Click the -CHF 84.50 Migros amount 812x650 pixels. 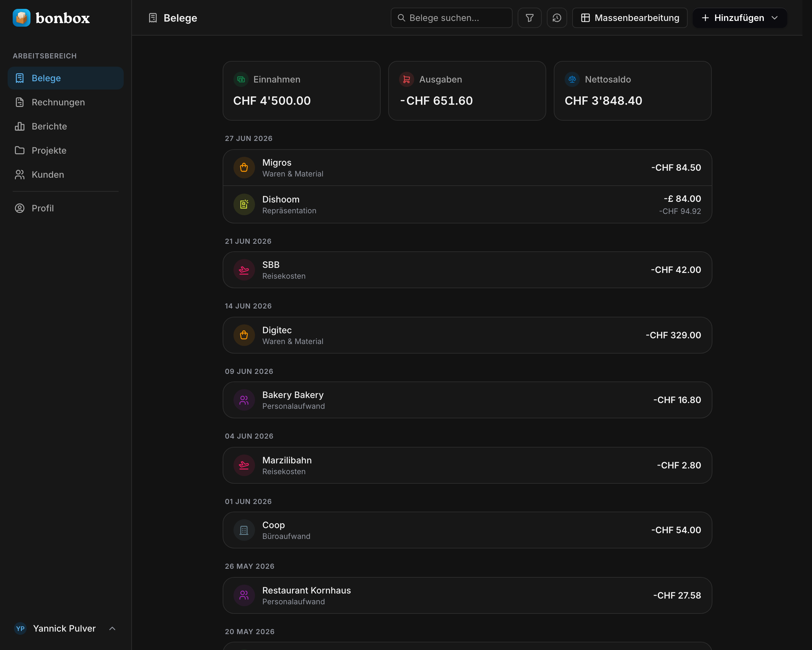(676, 168)
